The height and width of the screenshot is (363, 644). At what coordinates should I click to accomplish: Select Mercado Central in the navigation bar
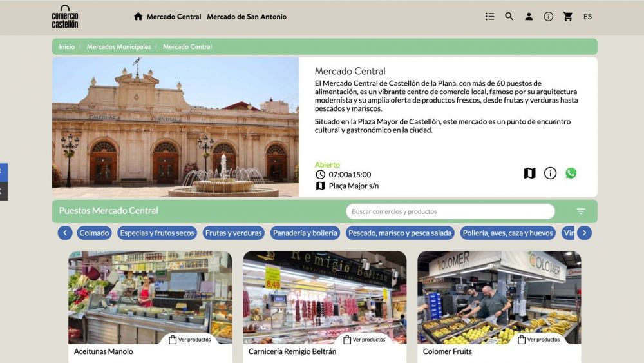click(x=174, y=17)
